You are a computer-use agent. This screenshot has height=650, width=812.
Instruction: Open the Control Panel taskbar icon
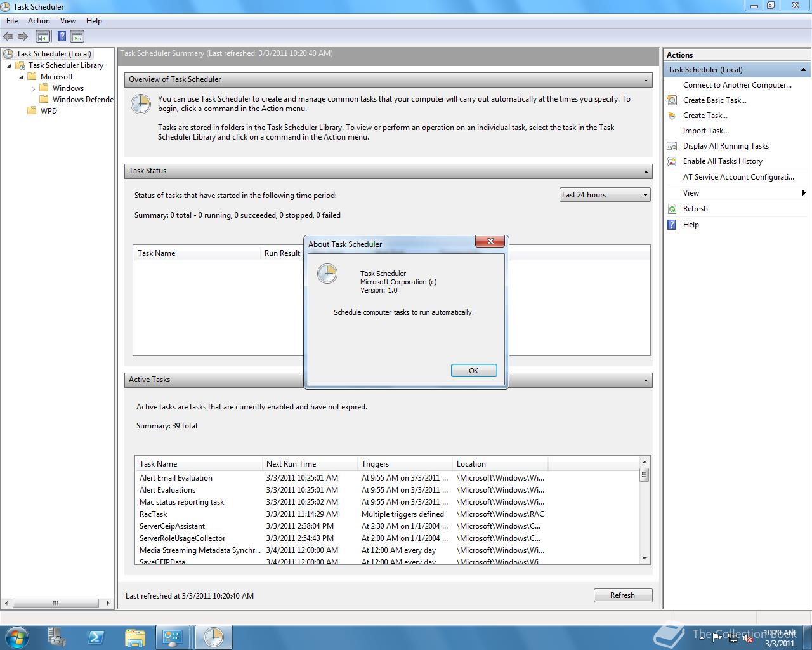pos(173,637)
